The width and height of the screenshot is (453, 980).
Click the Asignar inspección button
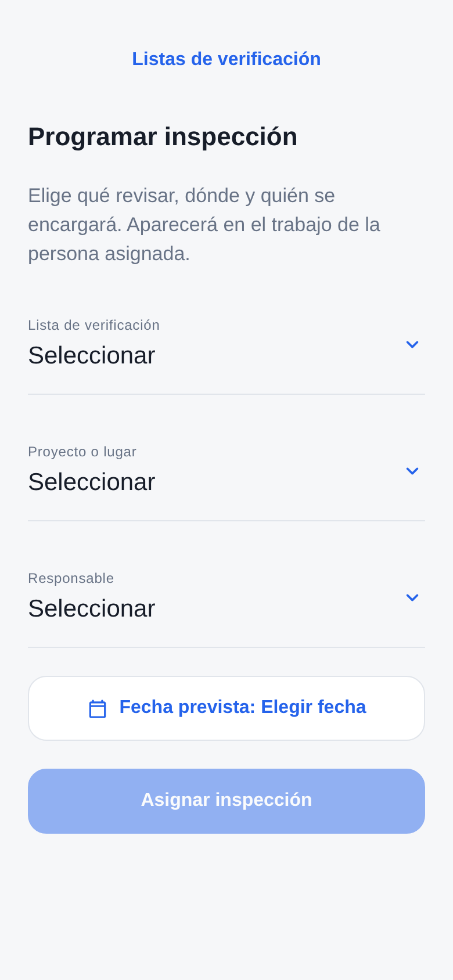pyautogui.click(x=227, y=801)
